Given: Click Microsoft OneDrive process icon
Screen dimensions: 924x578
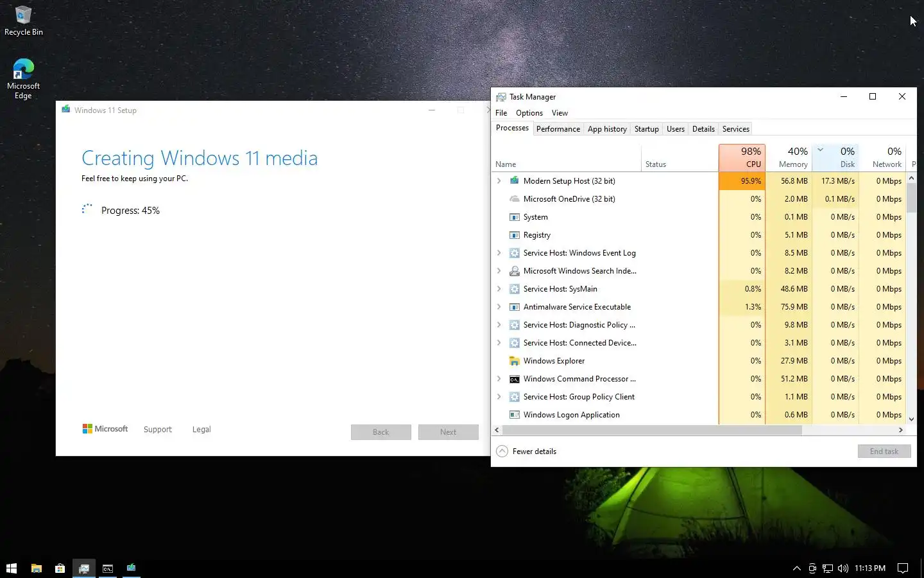Looking at the screenshot, I should pos(515,199).
